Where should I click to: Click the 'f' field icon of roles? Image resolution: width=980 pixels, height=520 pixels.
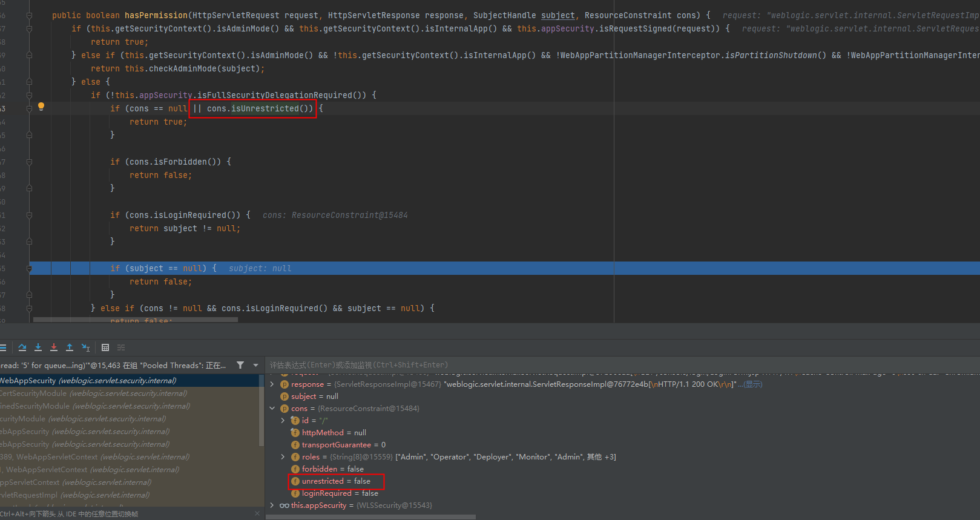[x=295, y=457]
